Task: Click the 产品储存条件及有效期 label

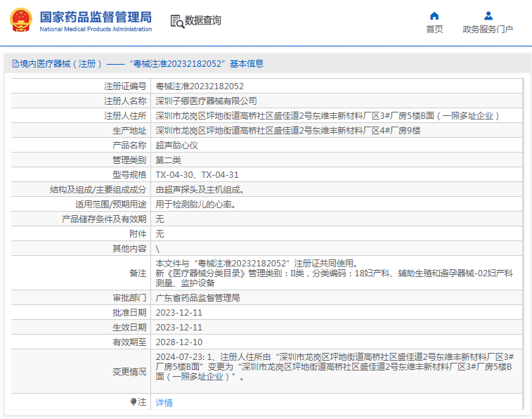Action: [x=104, y=219]
